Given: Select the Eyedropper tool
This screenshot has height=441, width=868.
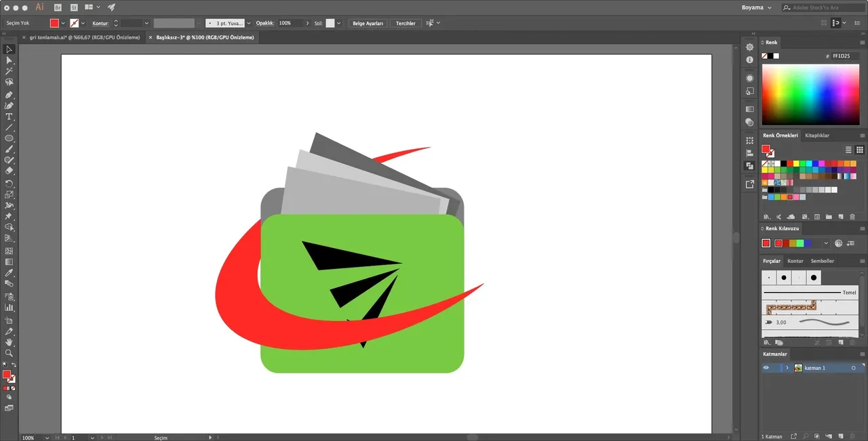Looking at the screenshot, I should pyautogui.click(x=9, y=273).
